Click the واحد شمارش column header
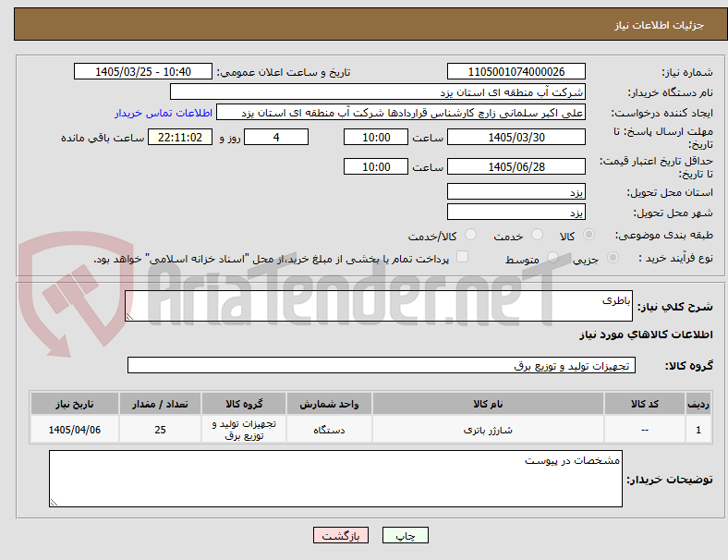728x560 pixels. [329, 404]
